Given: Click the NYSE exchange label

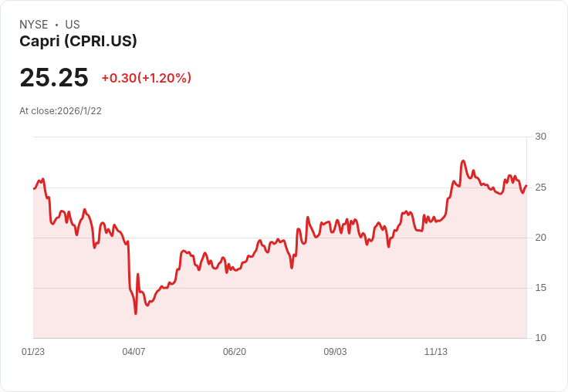Looking at the screenshot, I should 33,25.
